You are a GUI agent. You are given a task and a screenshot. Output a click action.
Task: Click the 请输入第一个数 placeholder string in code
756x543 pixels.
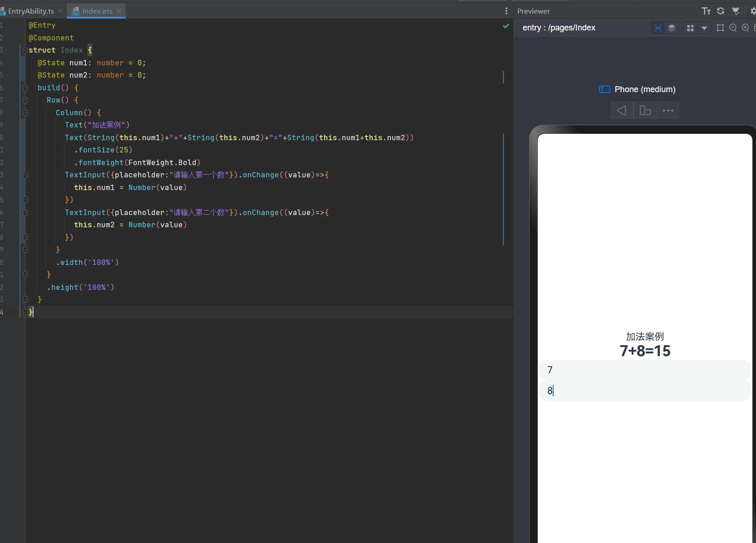(x=199, y=175)
